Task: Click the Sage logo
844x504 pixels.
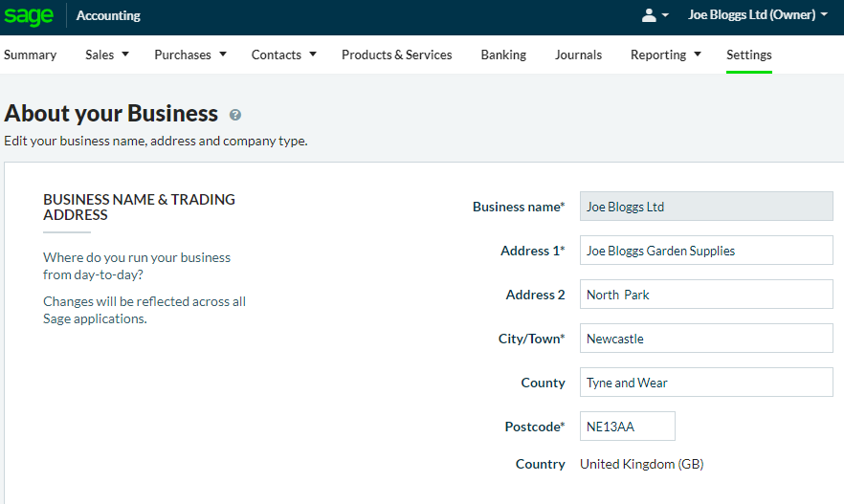Action: click(x=29, y=16)
